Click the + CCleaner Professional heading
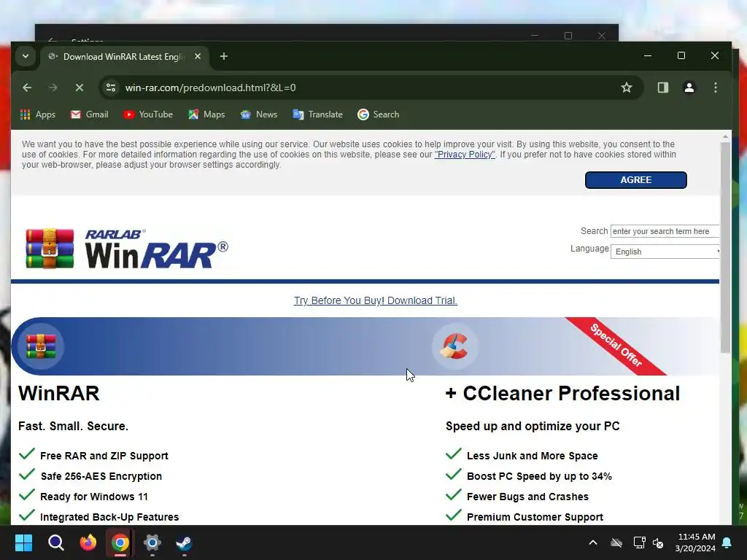747x560 pixels. 562,393
